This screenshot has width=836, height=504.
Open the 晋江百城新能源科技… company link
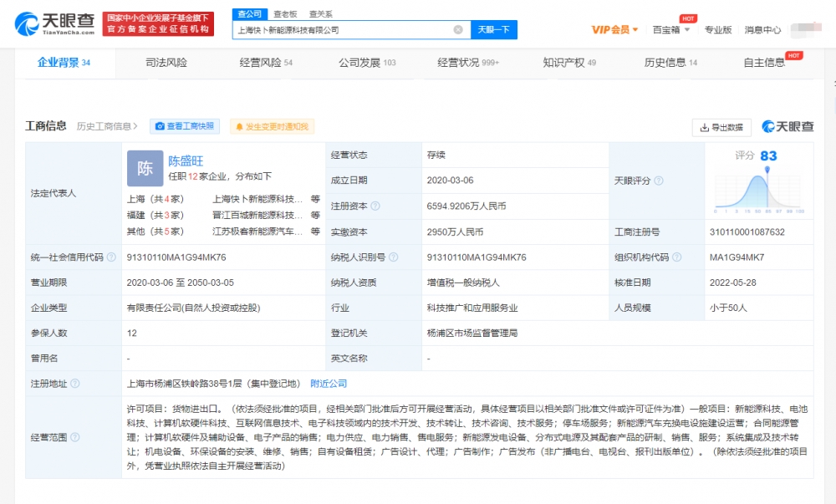point(257,216)
